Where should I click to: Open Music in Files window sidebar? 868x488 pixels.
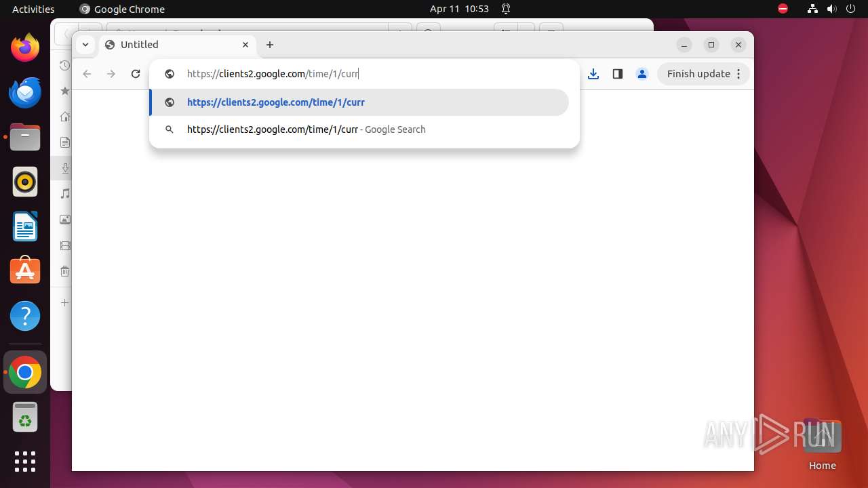[65, 194]
